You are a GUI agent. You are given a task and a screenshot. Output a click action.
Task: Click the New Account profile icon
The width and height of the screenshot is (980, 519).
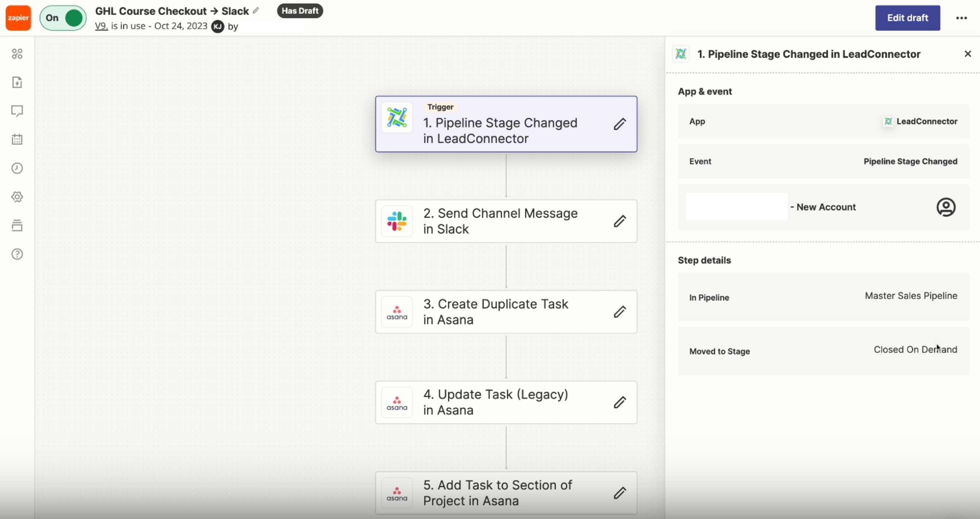(946, 207)
